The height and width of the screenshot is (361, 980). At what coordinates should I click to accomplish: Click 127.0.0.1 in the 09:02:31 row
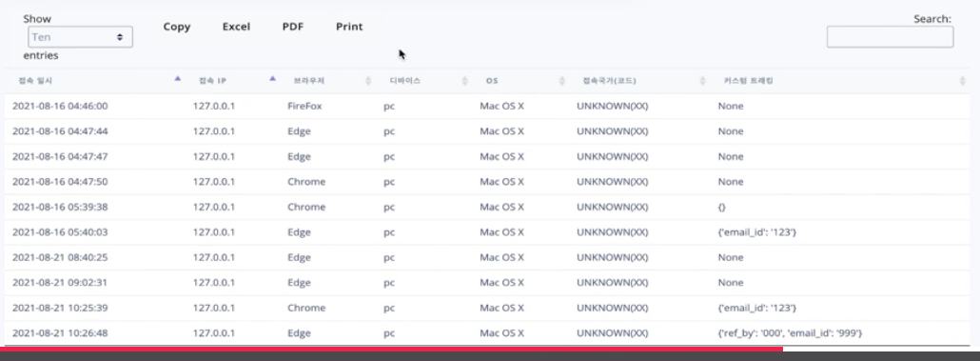point(214,283)
